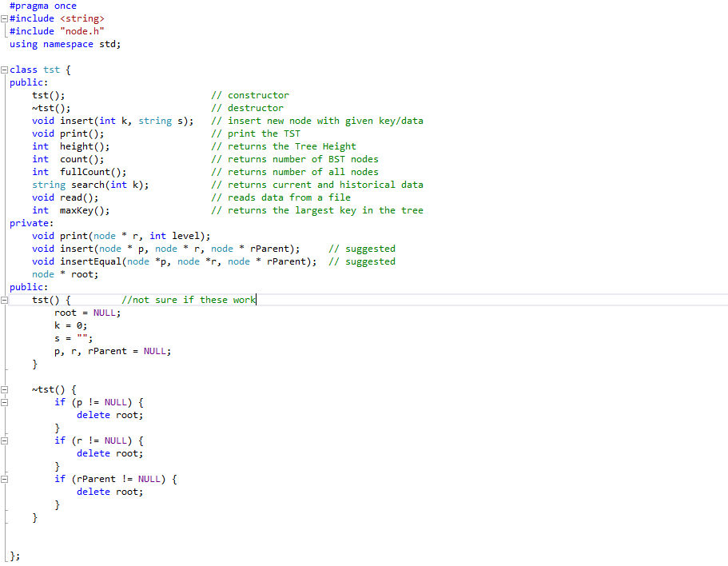Collapse the class tst definition
This screenshot has width=728, height=566.
pyautogui.click(x=3, y=70)
